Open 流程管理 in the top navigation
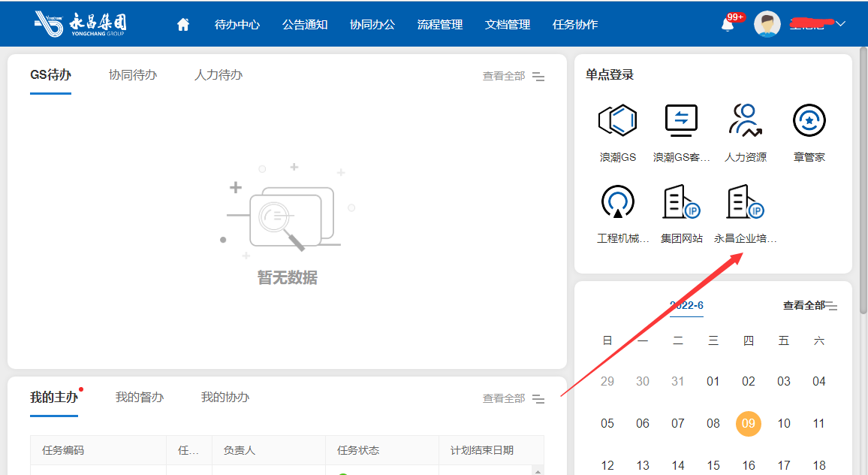This screenshot has height=475, width=868. [x=440, y=24]
